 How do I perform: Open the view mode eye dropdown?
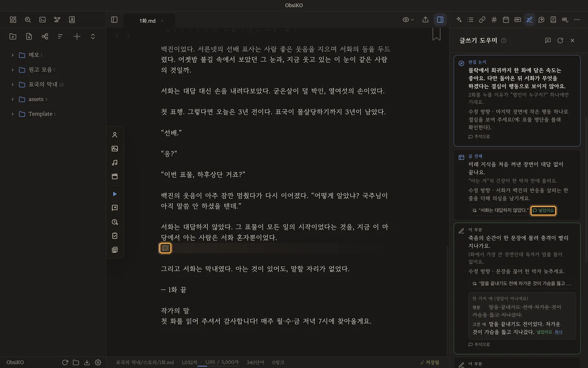408,20
